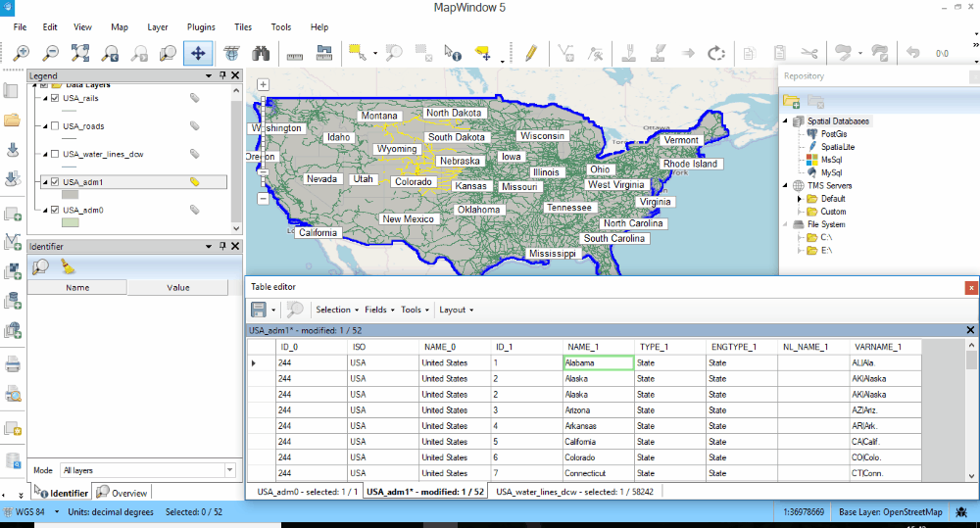Select the Zoom Out tool
Viewport: 980px width, 528px height.
(51, 53)
